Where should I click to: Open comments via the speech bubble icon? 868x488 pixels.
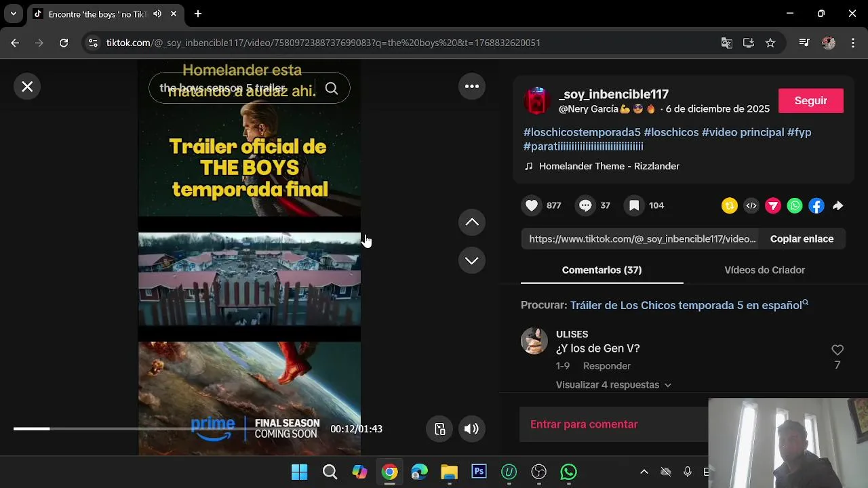tap(585, 205)
